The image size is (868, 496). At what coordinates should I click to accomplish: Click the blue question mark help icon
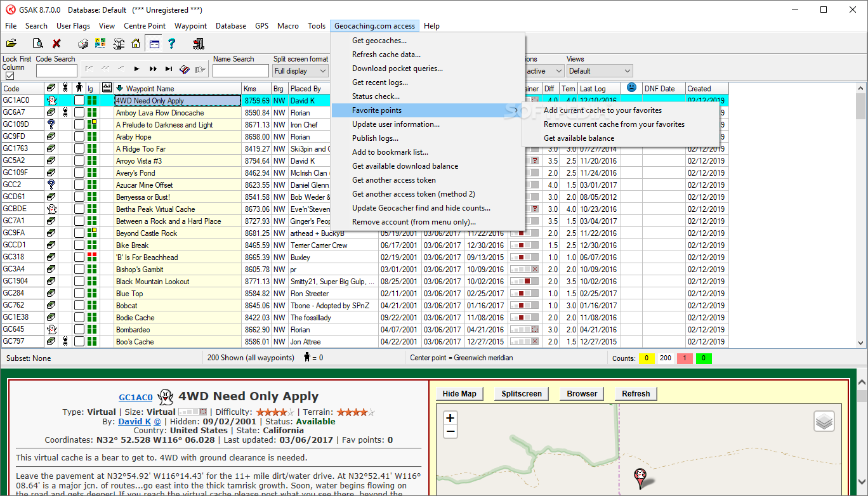[171, 44]
